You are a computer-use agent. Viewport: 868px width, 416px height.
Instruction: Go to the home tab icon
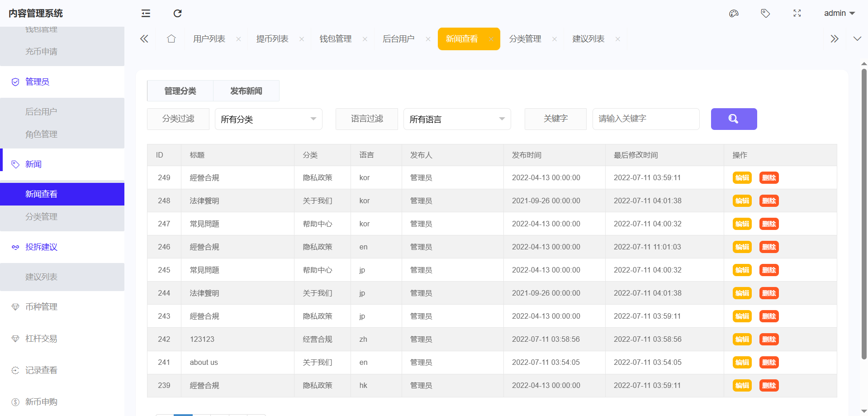coord(171,39)
